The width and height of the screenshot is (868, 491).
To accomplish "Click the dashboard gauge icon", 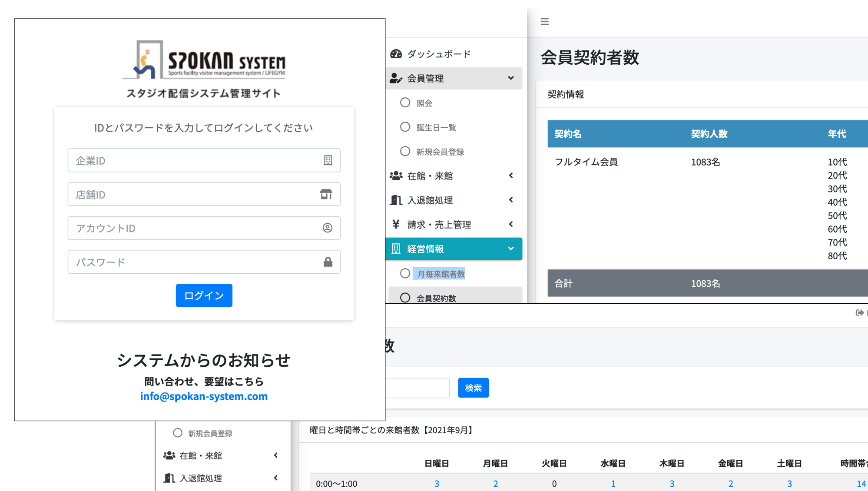I will [x=396, y=54].
